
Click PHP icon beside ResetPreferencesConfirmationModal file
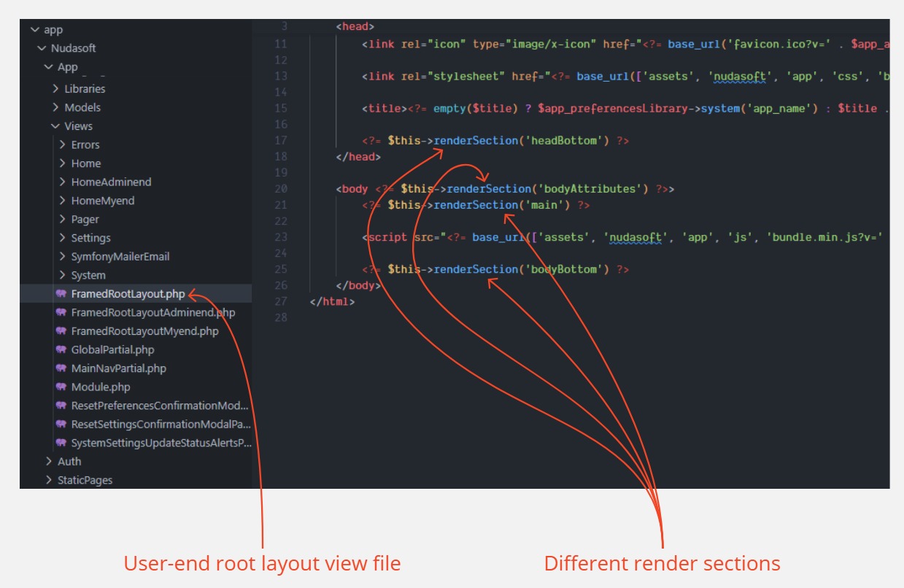61,406
